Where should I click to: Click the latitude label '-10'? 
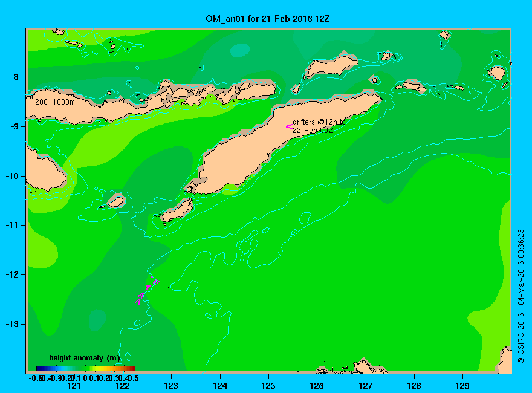tap(13, 176)
